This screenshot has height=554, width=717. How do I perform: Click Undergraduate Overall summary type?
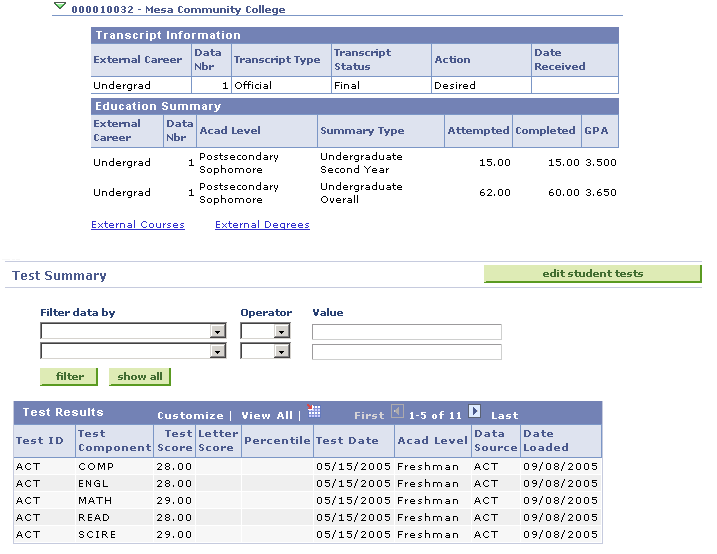tap(361, 193)
